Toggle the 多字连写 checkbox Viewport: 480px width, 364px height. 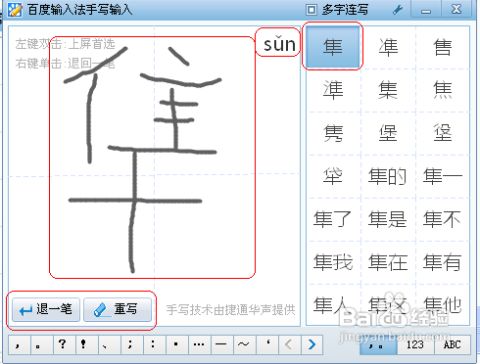311,10
